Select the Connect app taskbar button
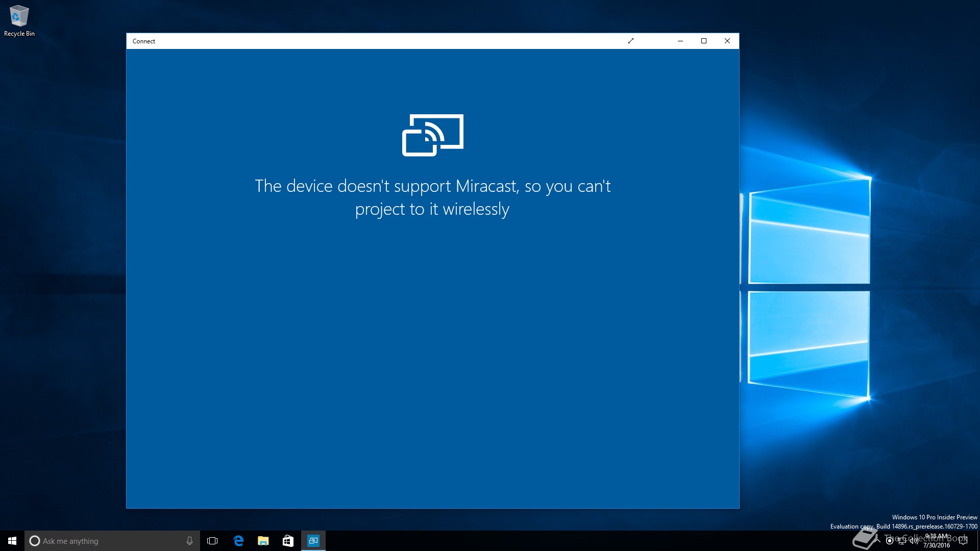Viewport: 980px width, 551px height. [313, 541]
